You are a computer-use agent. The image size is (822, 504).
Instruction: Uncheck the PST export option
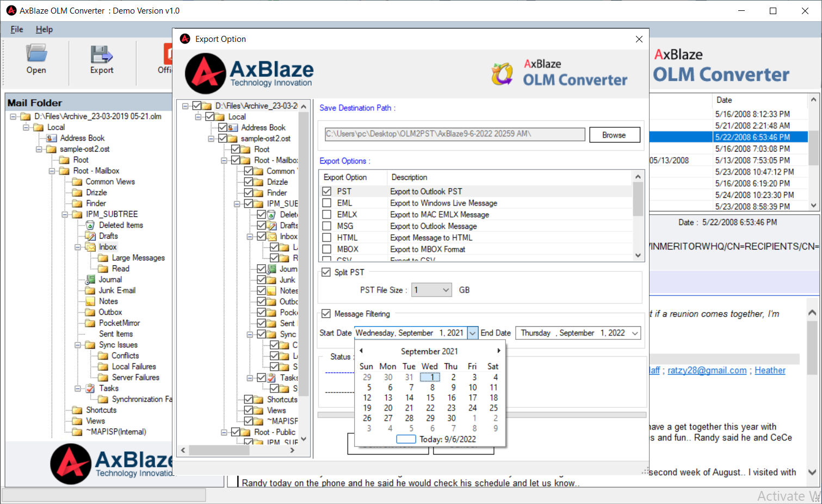(x=327, y=191)
